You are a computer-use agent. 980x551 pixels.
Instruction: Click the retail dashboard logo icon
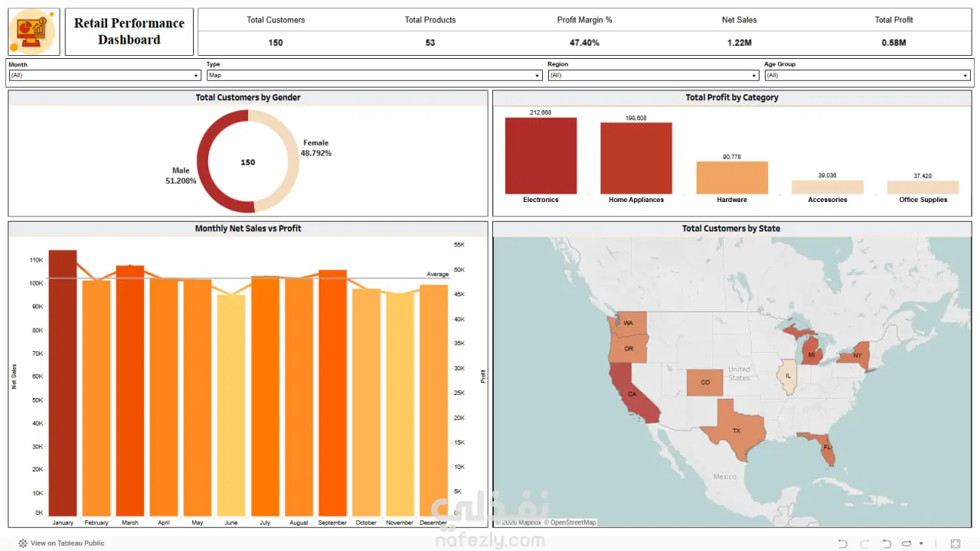[x=34, y=32]
